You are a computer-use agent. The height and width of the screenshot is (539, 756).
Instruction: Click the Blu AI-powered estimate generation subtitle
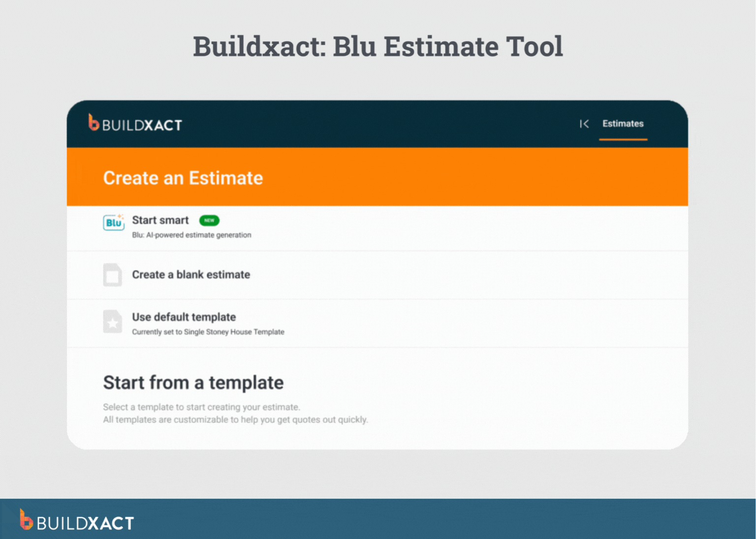[x=191, y=235]
